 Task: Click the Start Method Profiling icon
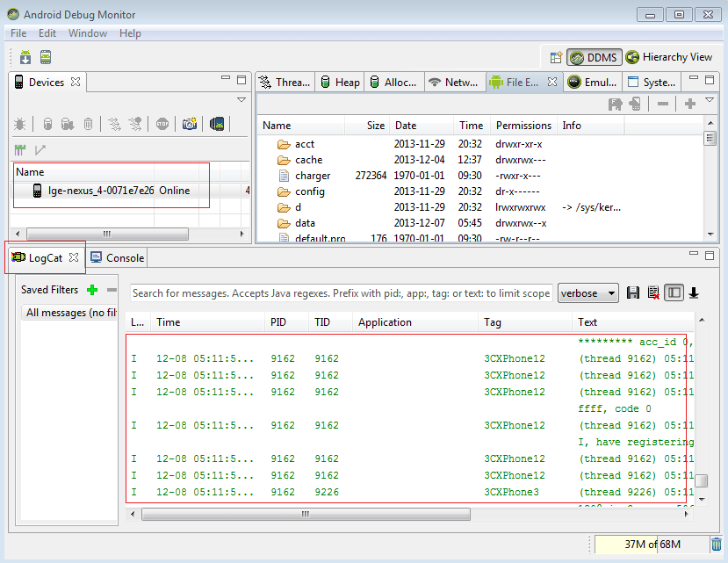coord(135,124)
